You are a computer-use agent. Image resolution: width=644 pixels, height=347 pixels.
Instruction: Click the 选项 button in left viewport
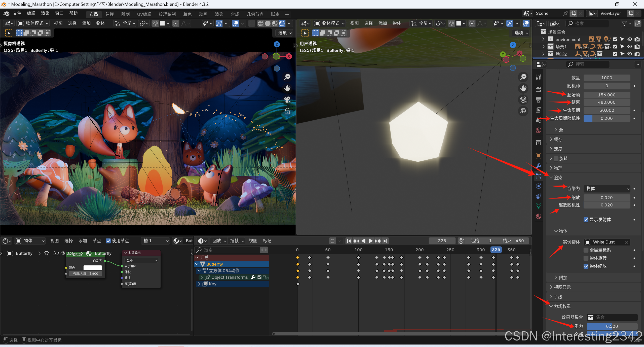click(285, 33)
